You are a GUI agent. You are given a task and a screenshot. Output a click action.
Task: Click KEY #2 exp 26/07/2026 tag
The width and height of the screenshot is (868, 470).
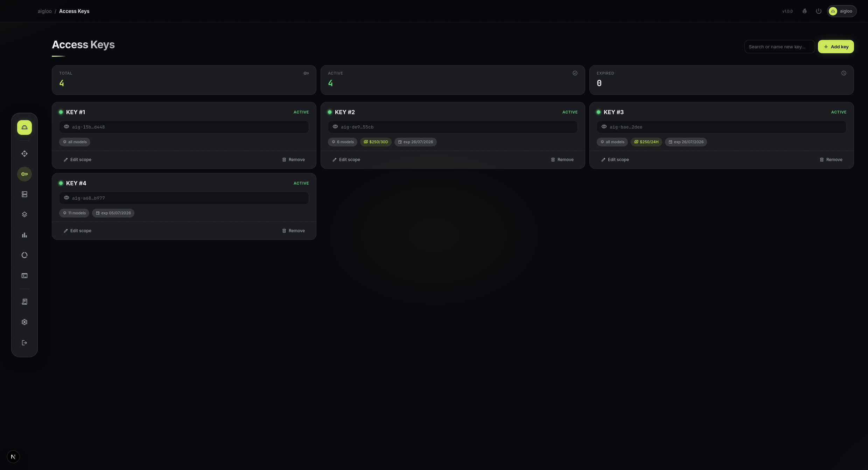pos(415,142)
